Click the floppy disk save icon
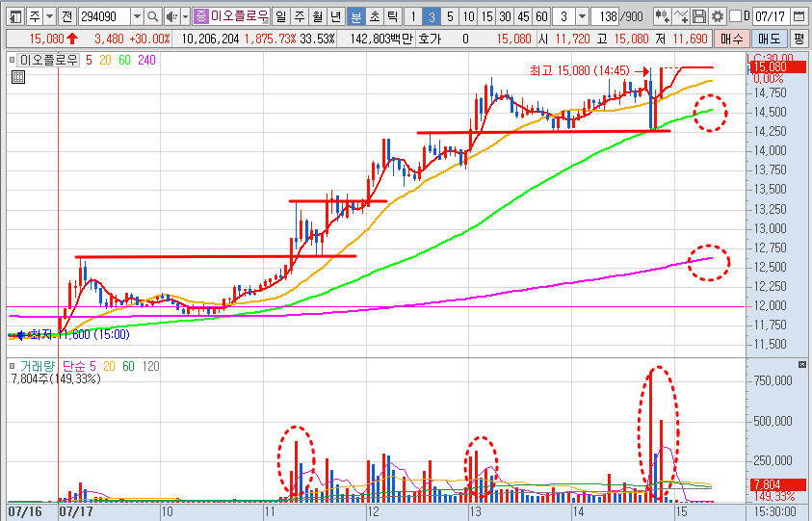The width and height of the screenshot is (812, 521). click(699, 17)
